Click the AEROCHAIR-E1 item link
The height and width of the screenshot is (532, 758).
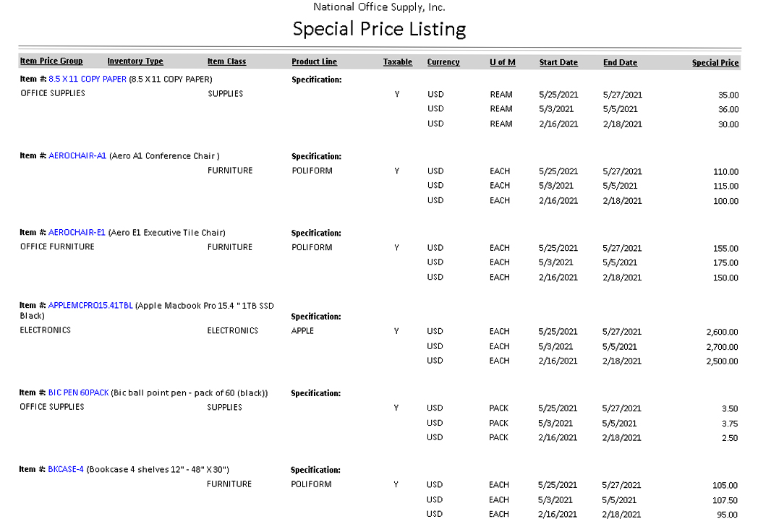click(x=77, y=232)
